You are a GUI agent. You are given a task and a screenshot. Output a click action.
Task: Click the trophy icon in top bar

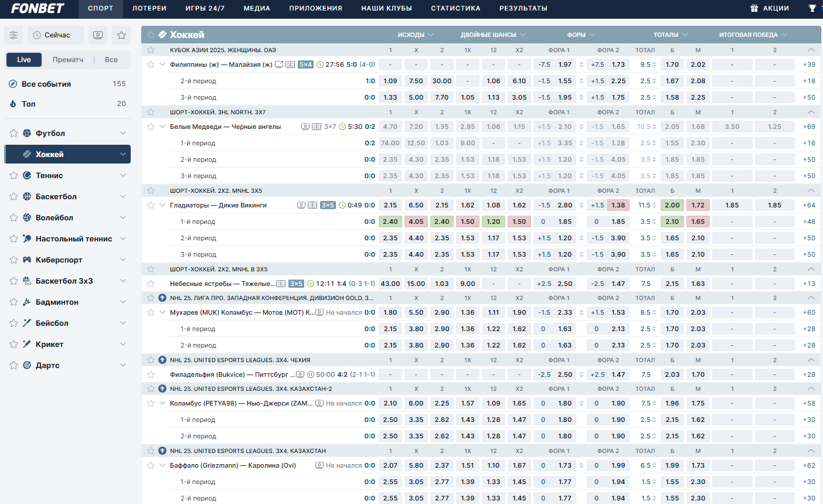click(812, 8)
